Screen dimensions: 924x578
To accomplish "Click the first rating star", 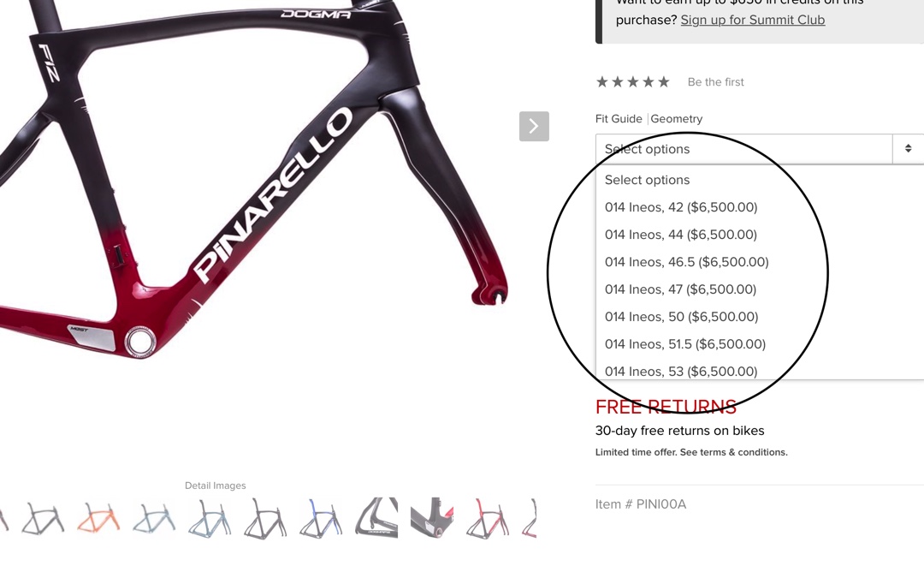I will click(x=601, y=82).
